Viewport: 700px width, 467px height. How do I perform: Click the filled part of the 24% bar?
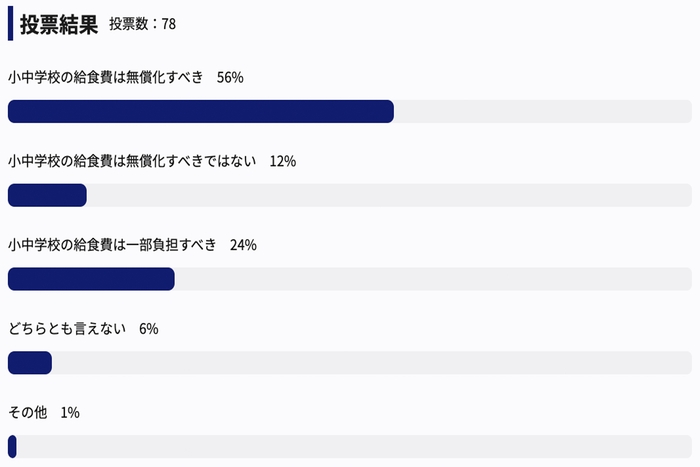tap(91, 279)
